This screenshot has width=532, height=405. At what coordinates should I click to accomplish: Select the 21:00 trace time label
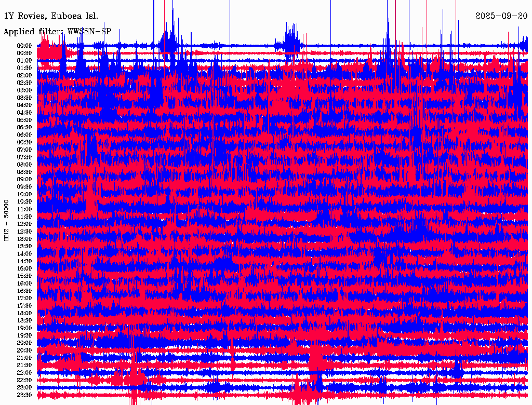(x=24, y=358)
